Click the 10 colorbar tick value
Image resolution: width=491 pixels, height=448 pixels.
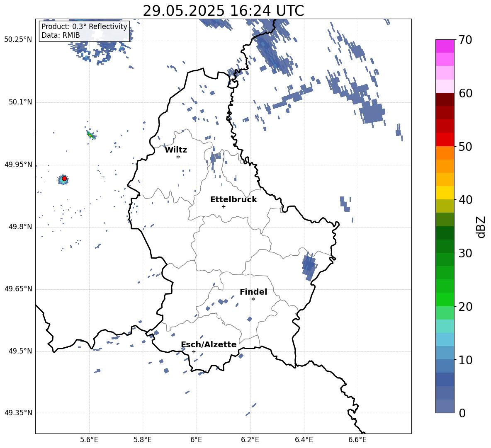pyautogui.click(x=465, y=360)
